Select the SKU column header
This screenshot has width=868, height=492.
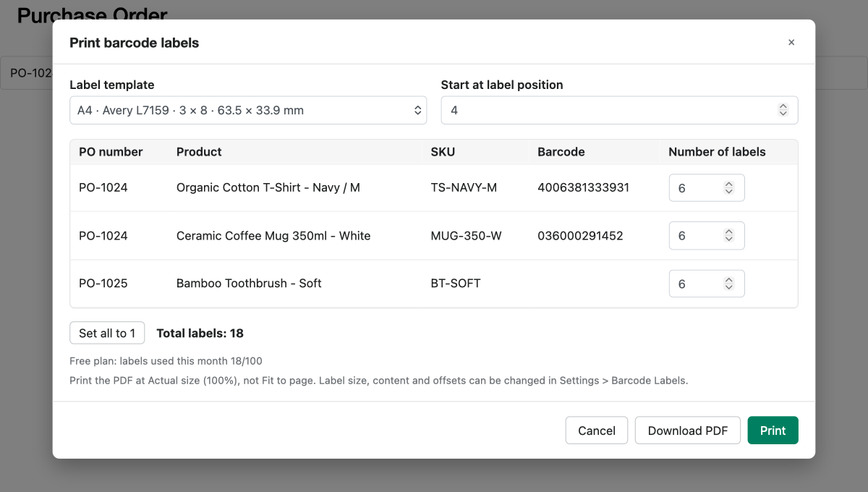[443, 152]
